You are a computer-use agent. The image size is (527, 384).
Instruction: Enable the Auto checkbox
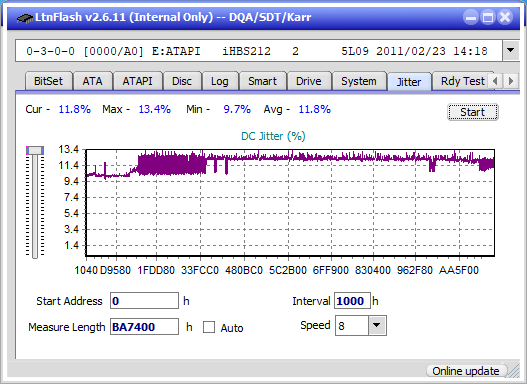coord(209,327)
